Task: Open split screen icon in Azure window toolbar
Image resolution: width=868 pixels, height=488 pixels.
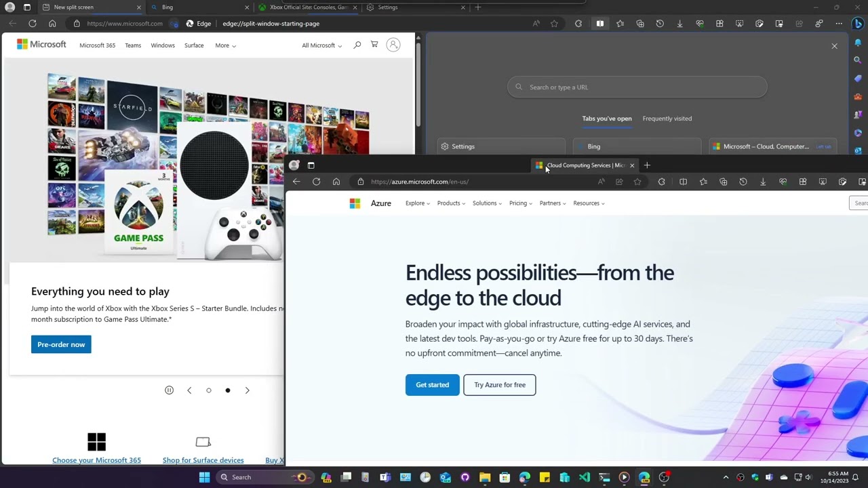Action: point(684,182)
